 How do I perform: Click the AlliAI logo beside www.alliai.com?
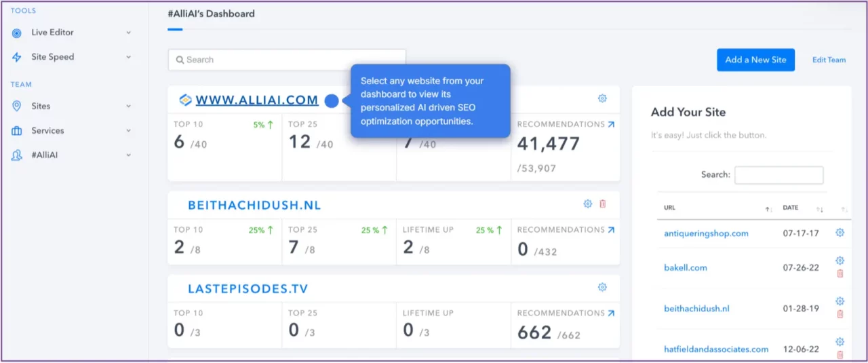click(185, 100)
